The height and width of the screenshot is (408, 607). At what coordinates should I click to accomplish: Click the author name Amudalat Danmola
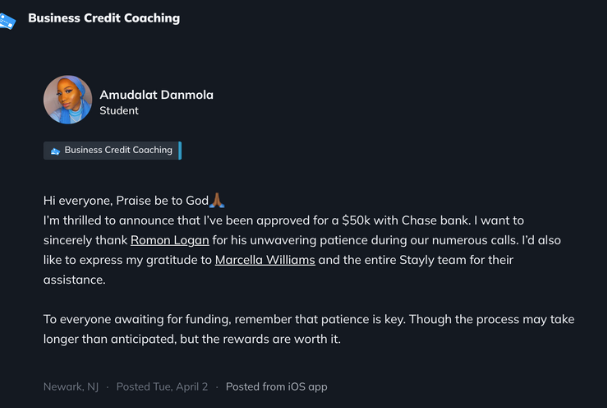[x=156, y=95]
